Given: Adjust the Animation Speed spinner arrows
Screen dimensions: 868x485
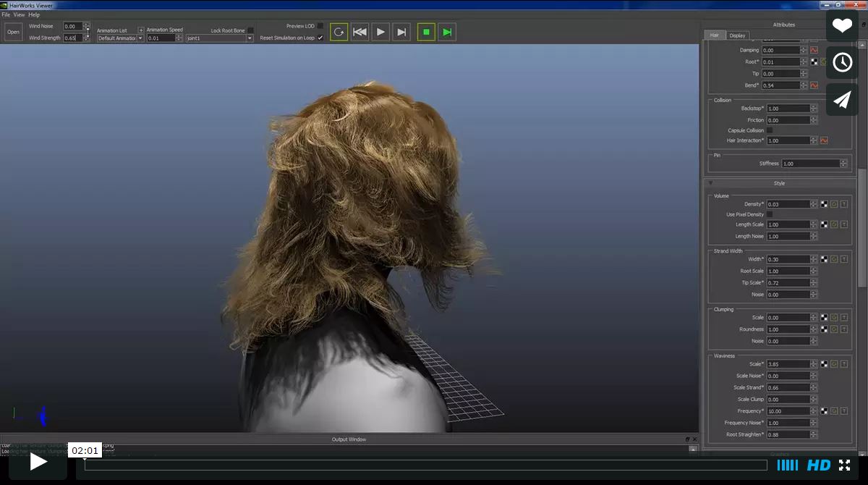Looking at the screenshot, I should point(179,38).
